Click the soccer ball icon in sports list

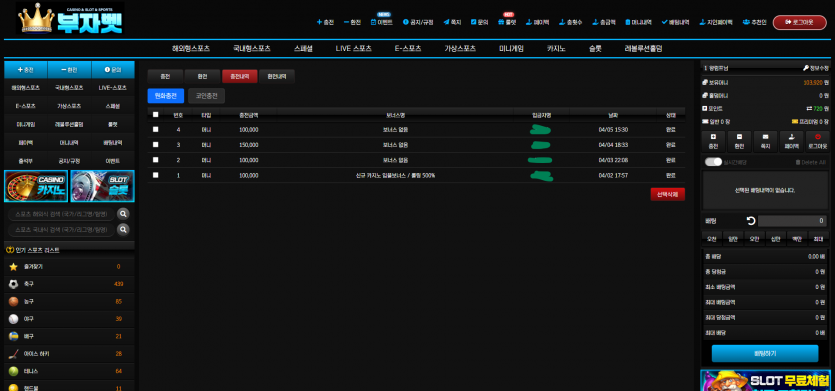(13, 284)
